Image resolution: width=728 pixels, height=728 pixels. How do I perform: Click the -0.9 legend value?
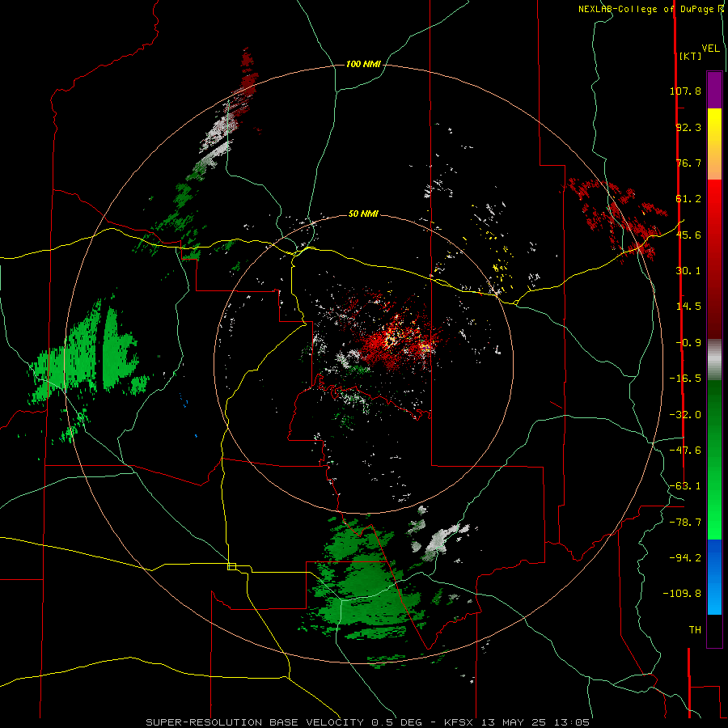point(688,343)
